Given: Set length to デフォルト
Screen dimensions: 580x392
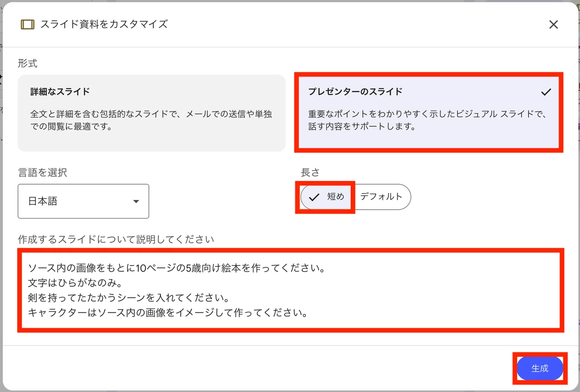Looking at the screenshot, I should tap(382, 197).
